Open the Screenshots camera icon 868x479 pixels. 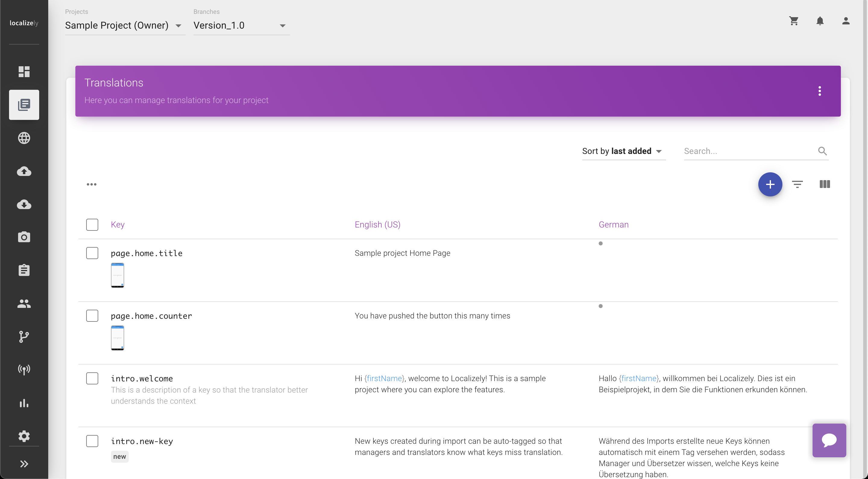[24, 237]
